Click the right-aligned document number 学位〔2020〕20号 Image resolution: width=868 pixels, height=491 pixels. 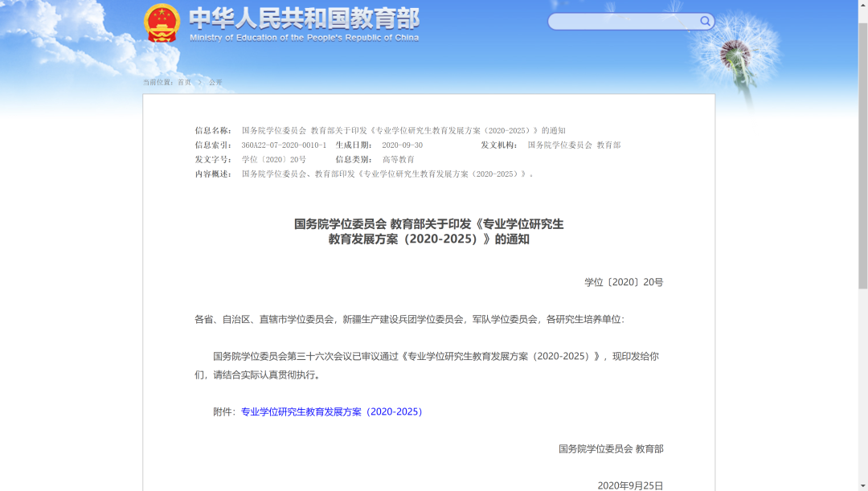[x=624, y=282]
